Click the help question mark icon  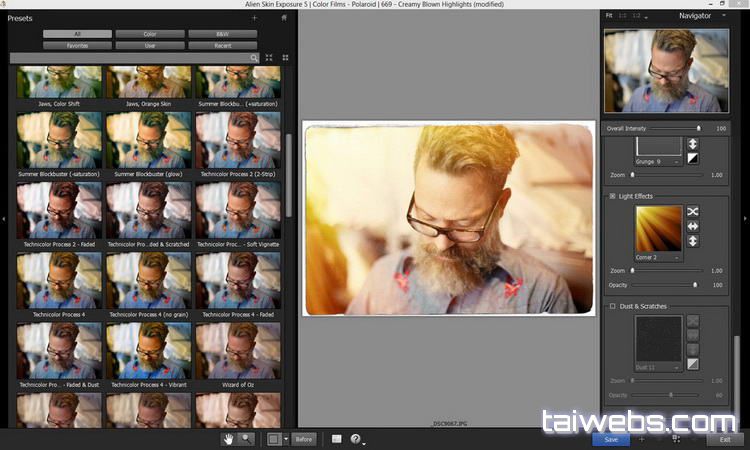point(355,440)
